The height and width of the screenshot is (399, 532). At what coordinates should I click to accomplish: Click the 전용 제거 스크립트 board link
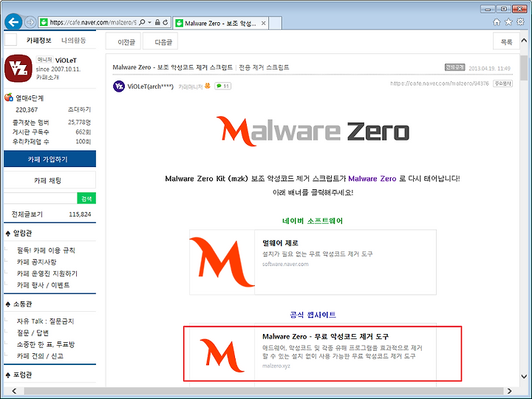click(264, 67)
